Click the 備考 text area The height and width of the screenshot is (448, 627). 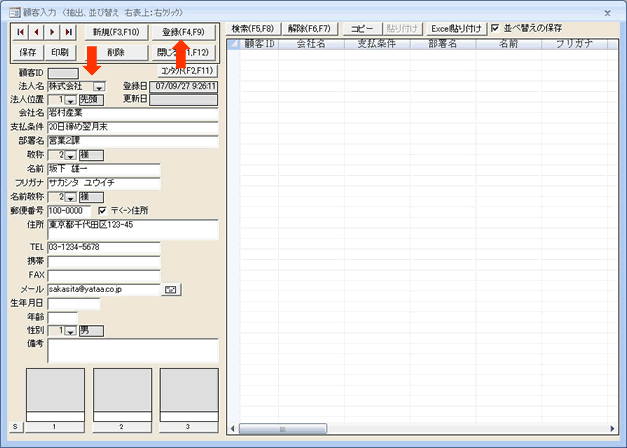133,351
